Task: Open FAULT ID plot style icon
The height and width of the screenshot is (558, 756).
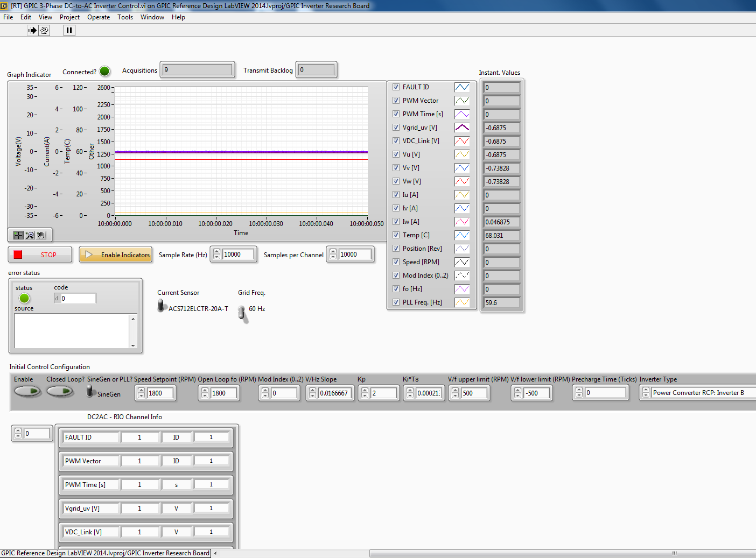Action: click(x=462, y=87)
